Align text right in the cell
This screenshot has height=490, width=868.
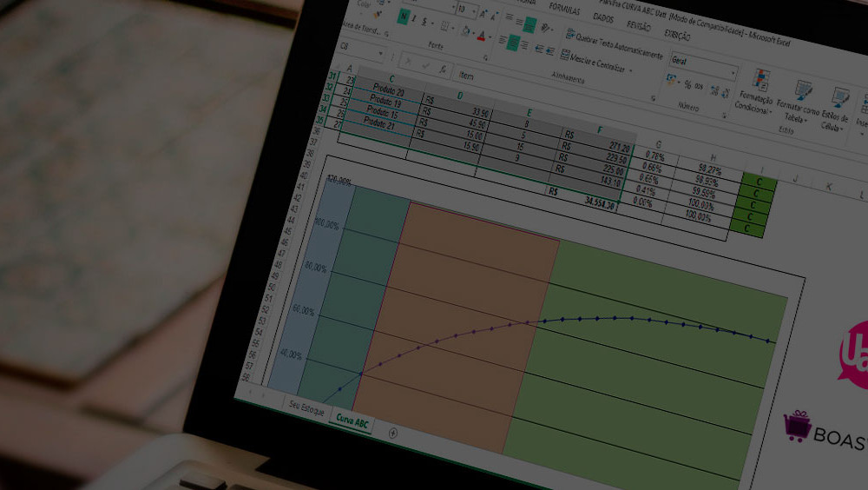click(523, 46)
